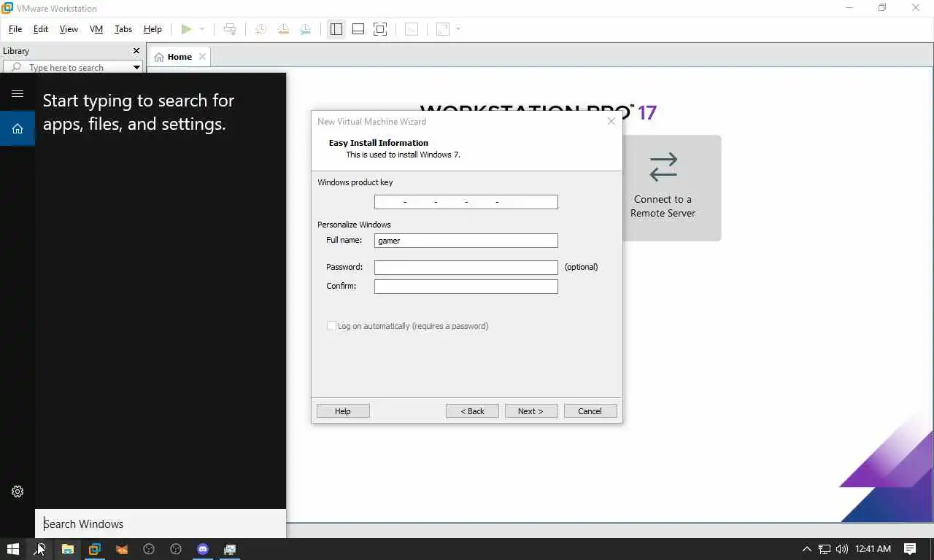Open File Explorer from taskbar
This screenshot has height=560, width=934.
[67, 549]
